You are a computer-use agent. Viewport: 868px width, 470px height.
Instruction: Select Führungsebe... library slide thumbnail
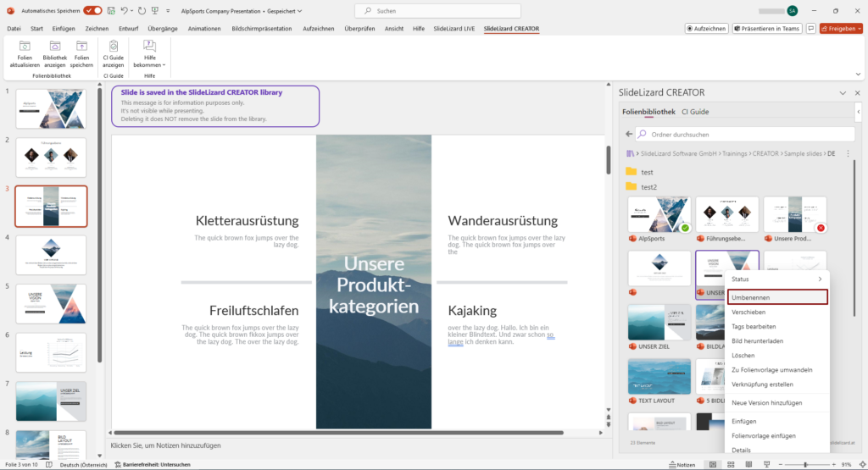click(726, 214)
